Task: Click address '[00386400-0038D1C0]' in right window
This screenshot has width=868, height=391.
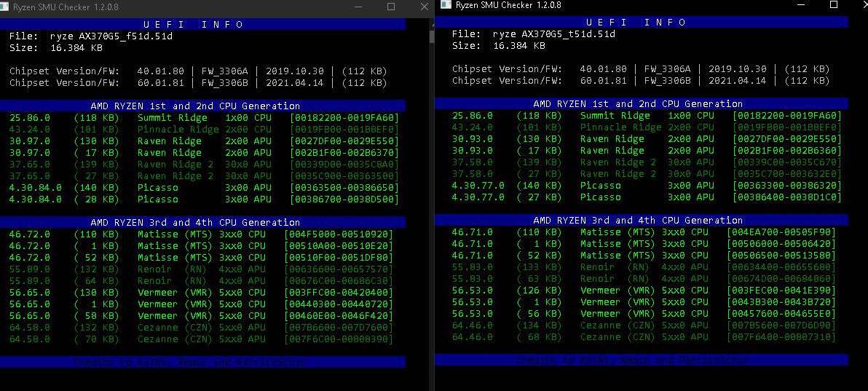Action: 787,197
